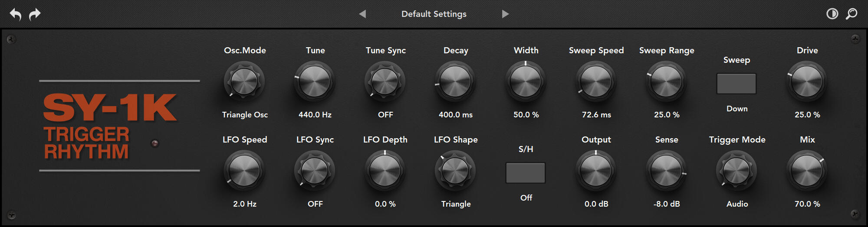Click the trigger LED indicator

coord(155,143)
